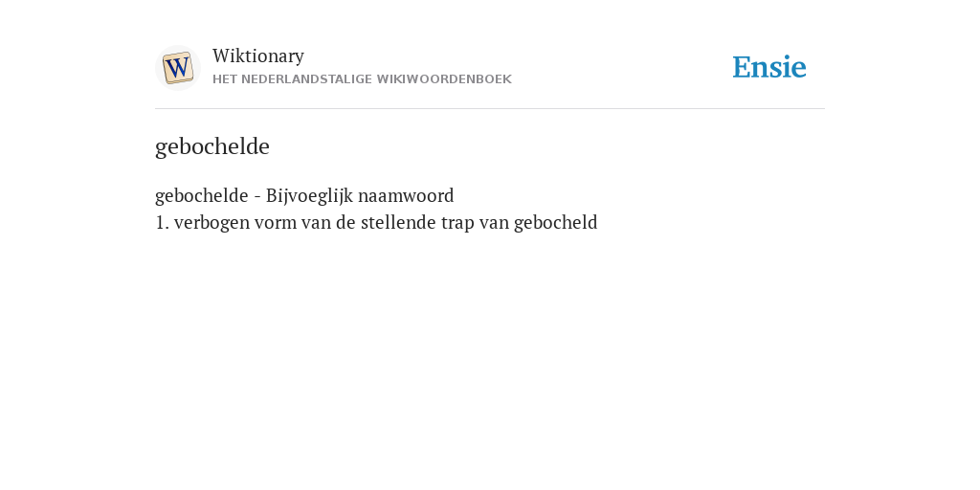The image size is (980, 490).
Task: Click 'Bijvoeglijk naamwoord' in the entry line
Action: (x=360, y=196)
